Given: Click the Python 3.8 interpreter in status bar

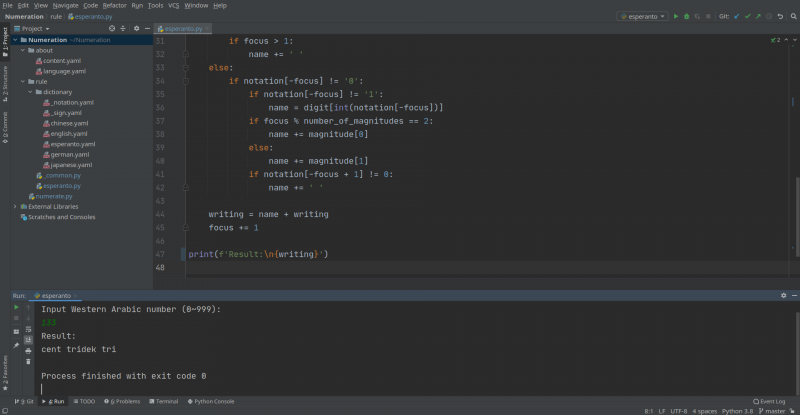Looking at the screenshot, I should point(737,411).
